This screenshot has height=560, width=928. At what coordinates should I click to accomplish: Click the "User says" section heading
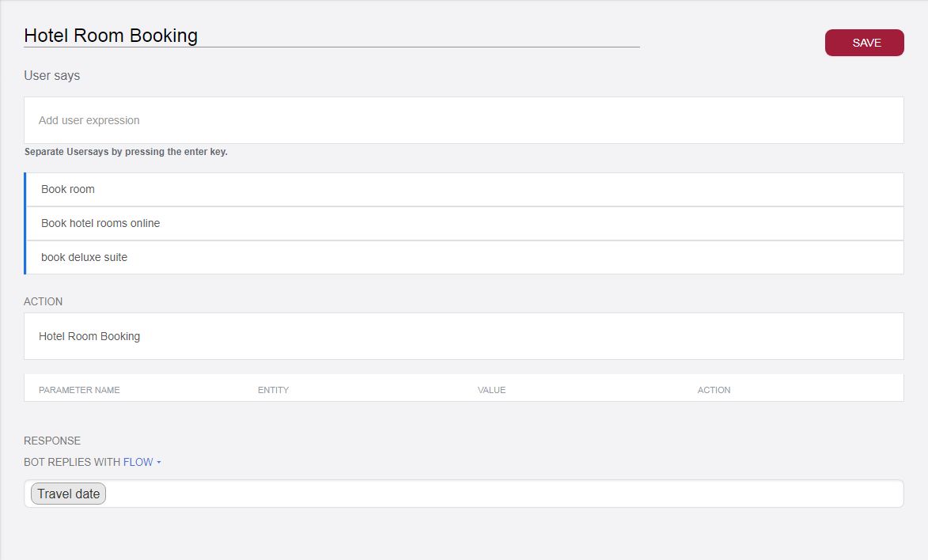(x=52, y=76)
